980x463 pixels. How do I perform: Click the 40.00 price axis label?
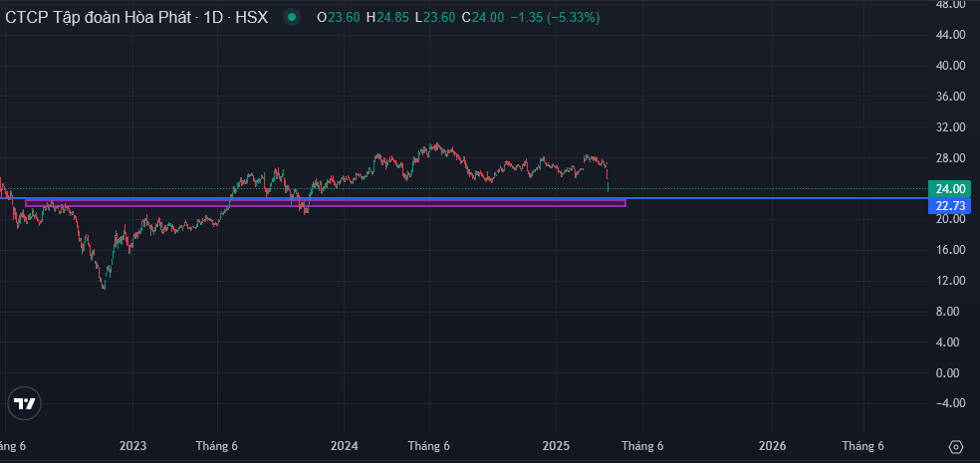(951, 66)
